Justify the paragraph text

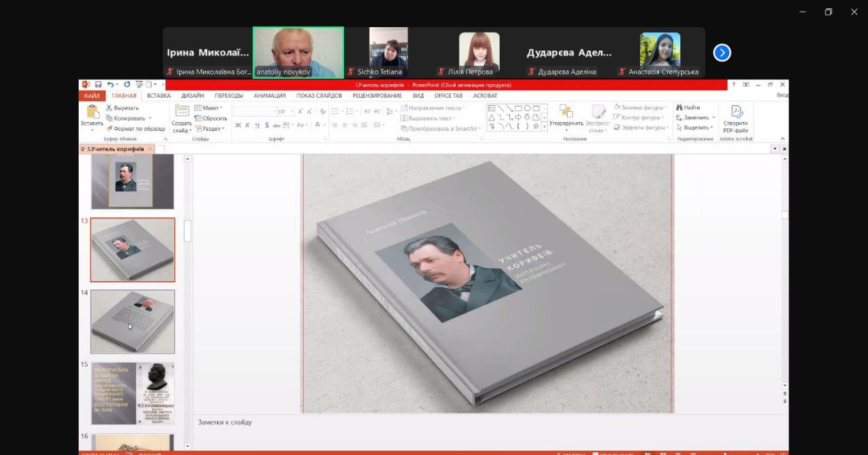(x=363, y=125)
